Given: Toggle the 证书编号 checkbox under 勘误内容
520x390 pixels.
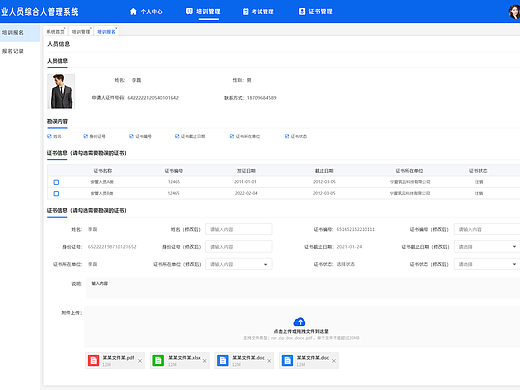Looking at the screenshot, I should 131,136.
